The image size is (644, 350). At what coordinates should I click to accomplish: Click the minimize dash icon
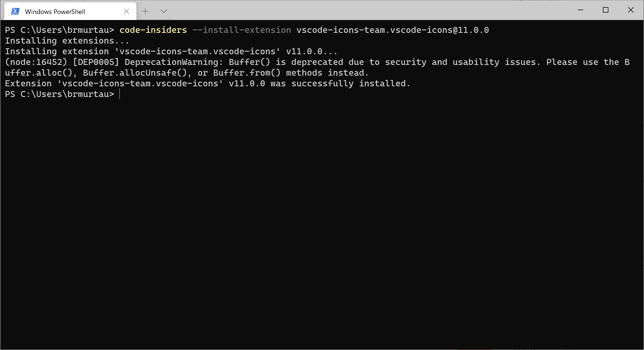coord(581,10)
